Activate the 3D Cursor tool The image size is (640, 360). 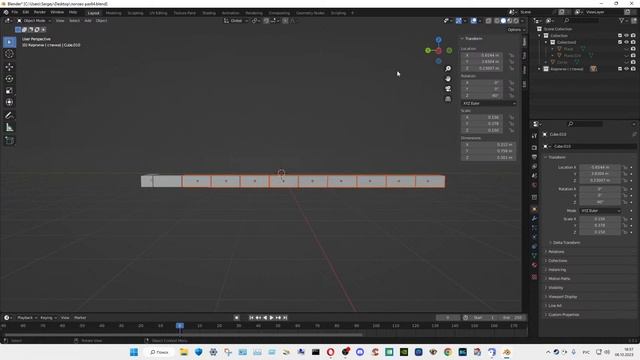click(9, 54)
